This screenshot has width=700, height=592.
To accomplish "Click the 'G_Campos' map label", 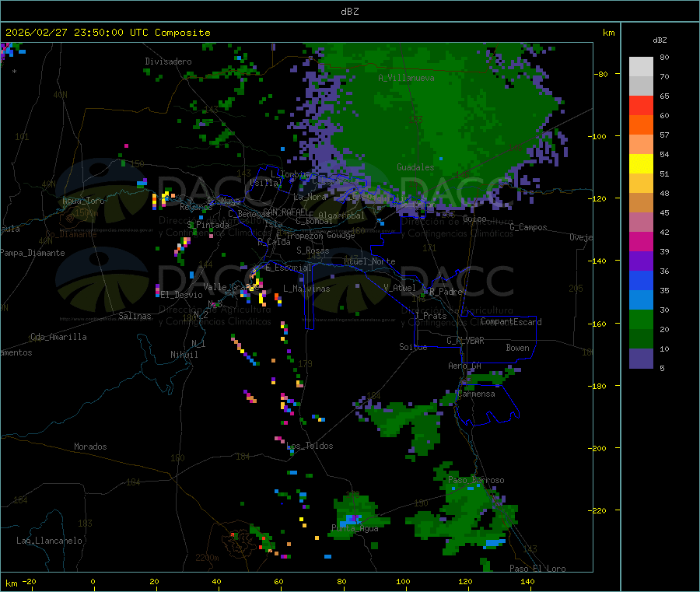I will tap(528, 227).
